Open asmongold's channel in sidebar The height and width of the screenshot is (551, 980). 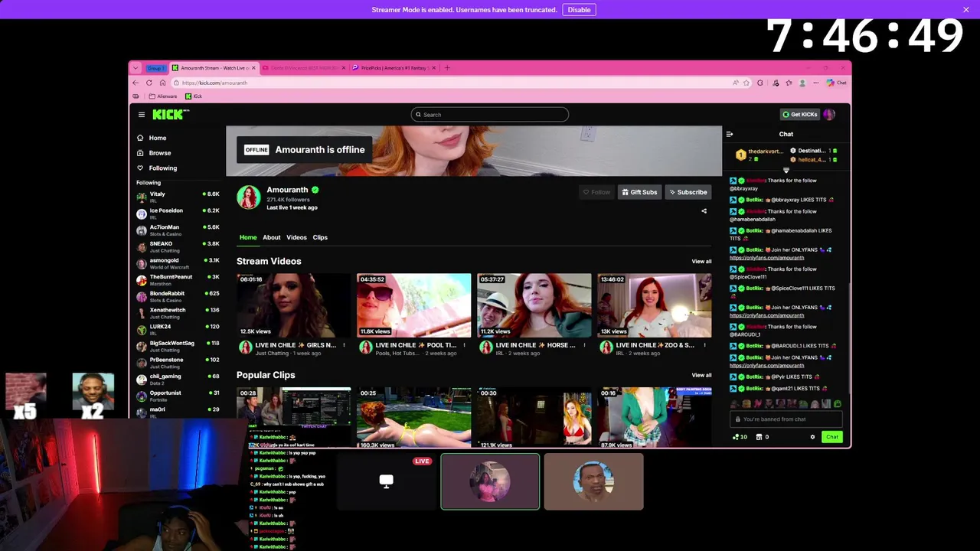tap(178, 263)
